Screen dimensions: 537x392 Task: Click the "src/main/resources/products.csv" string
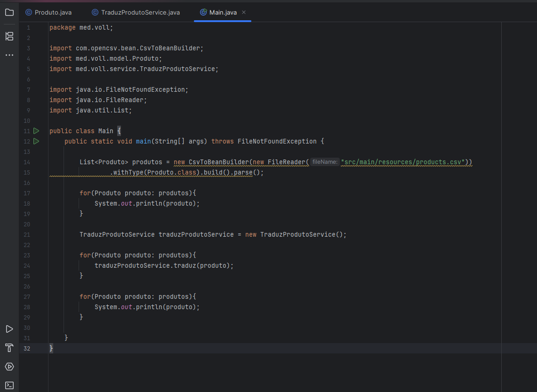403,162
